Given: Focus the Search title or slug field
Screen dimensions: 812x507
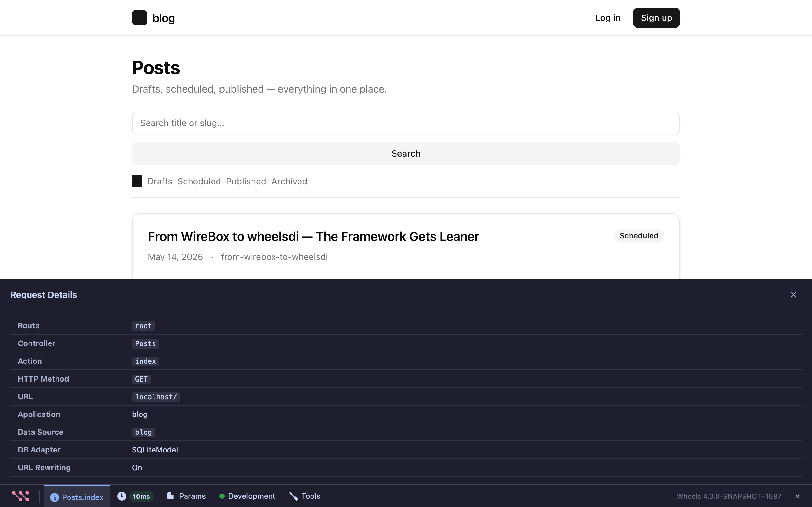Looking at the screenshot, I should [406, 123].
